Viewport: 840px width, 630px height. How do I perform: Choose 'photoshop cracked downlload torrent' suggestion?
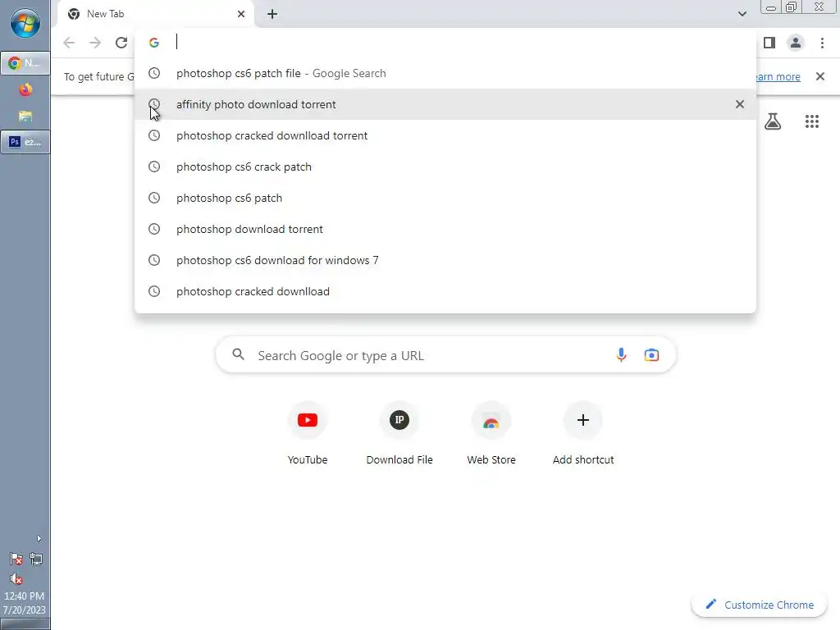coord(445,135)
